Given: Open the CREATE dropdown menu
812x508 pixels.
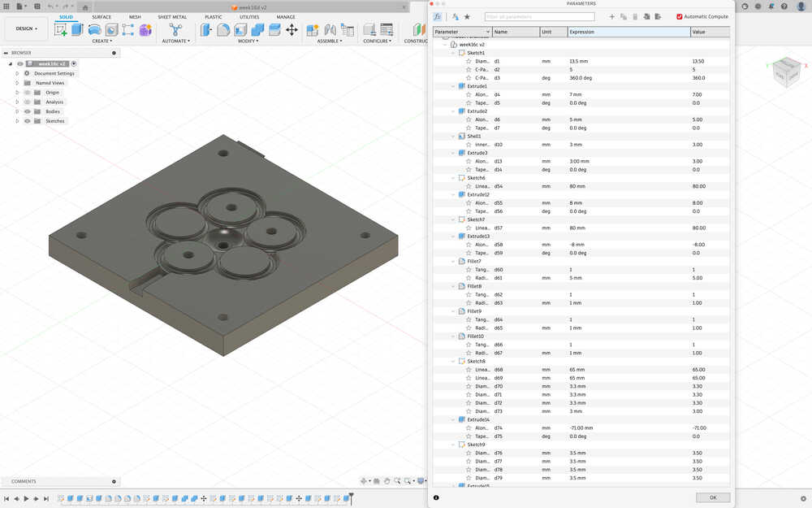Looking at the screenshot, I should point(102,41).
